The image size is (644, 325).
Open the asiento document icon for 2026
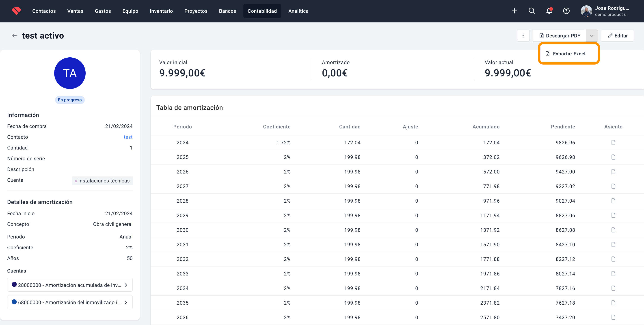point(613,171)
